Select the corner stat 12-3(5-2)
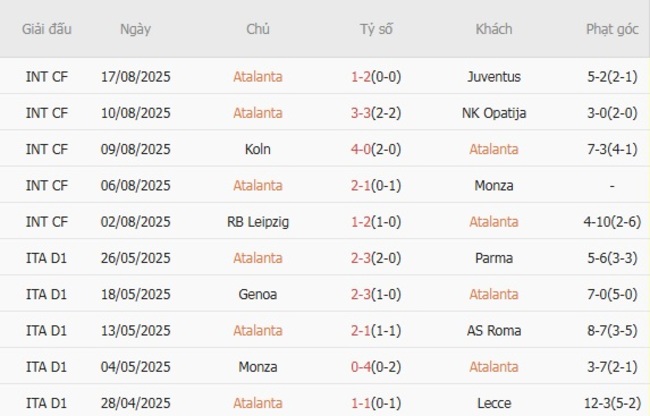650x416 pixels. (612, 402)
